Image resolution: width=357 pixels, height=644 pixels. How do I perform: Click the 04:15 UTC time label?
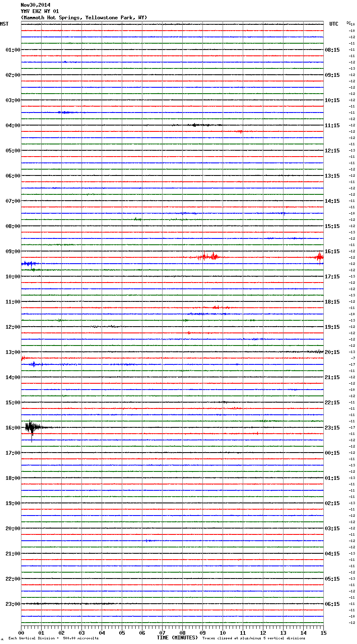click(332, 554)
